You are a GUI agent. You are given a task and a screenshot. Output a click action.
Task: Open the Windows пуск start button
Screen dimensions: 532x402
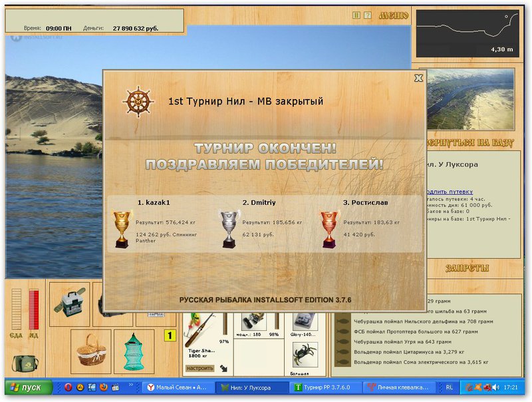coord(29,387)
